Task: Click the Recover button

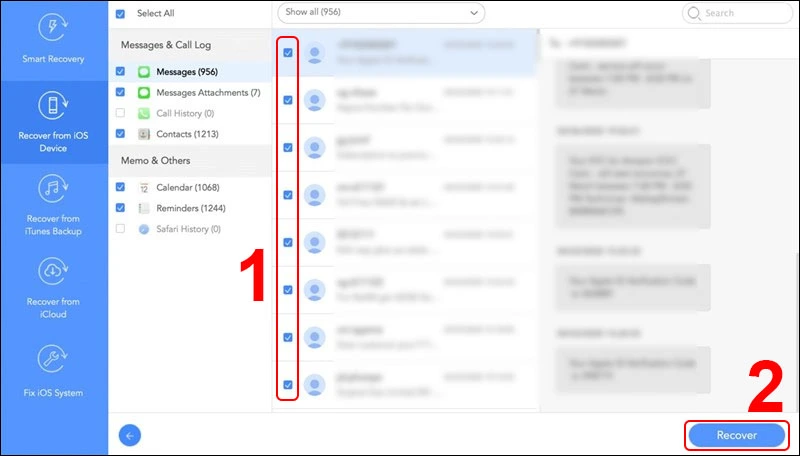Action: point(737,435)
